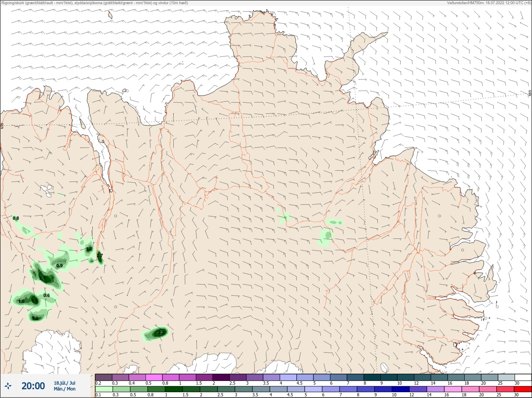
Task: Pick lower legend swatch between 1 and 1.5
Action: click(174, 389)
